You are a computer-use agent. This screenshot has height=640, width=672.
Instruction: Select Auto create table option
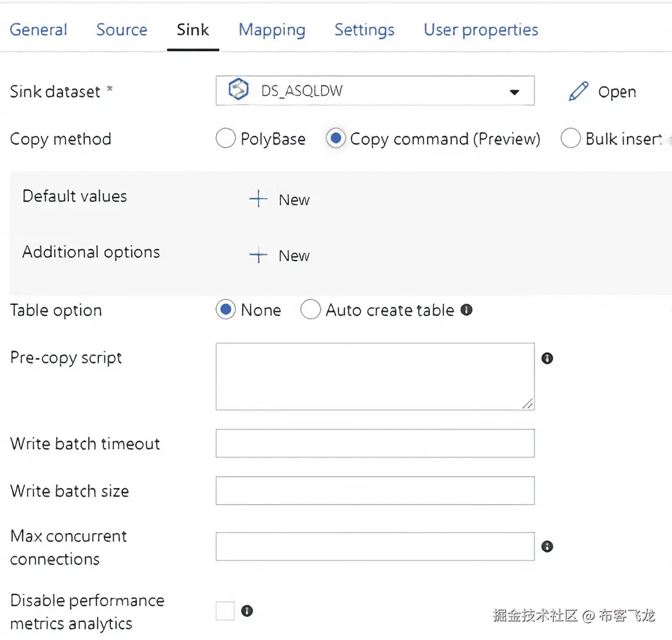pyautogui.click(x=310, y=310)
